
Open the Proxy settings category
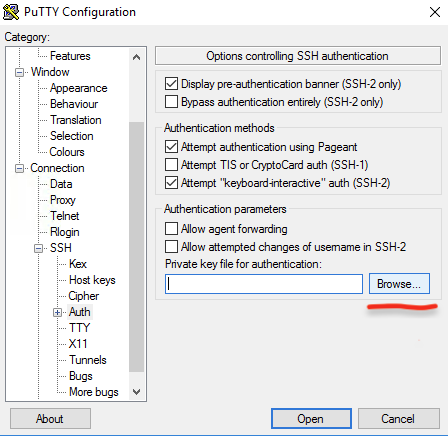pyautogui.click(x=63, y=200)
